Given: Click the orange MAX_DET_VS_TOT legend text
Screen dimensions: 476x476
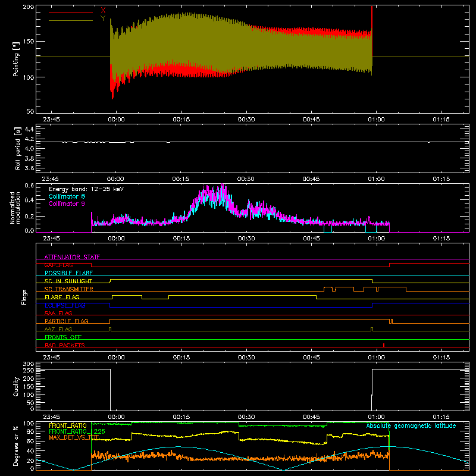Looking at the screenshot, I should point(74,437).
